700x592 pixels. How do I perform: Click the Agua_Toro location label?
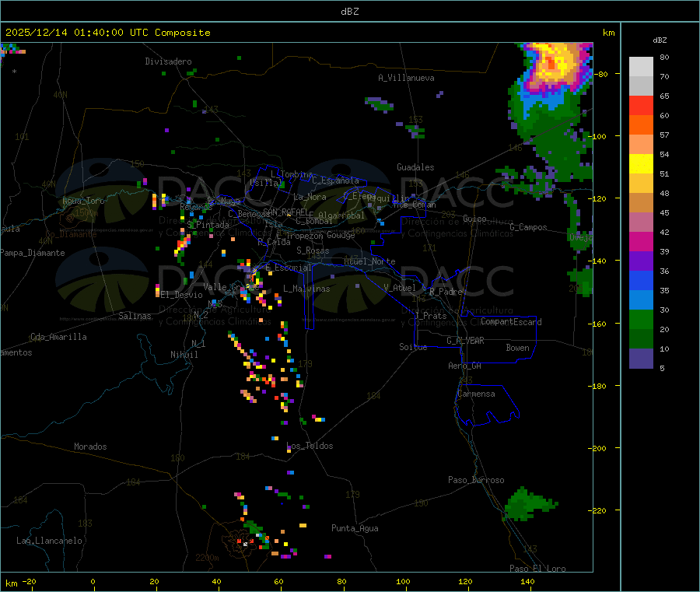pos(83,201)
